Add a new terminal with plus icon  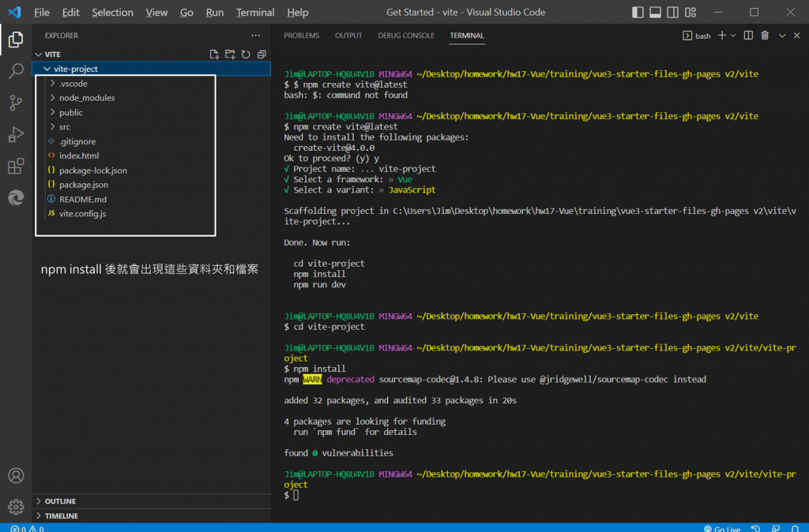[722, 35]
